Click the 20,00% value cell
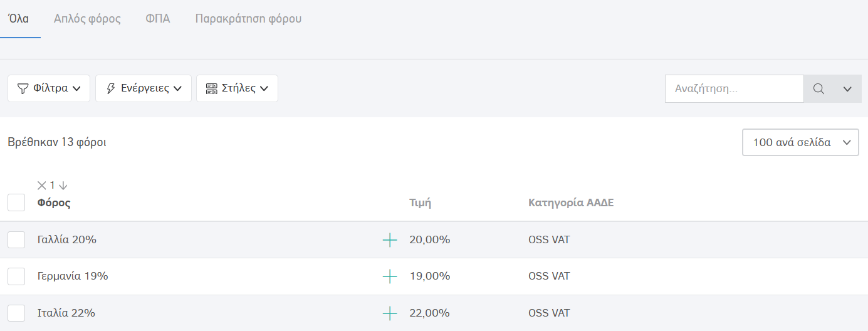The image size is (868, 331). 430,239
